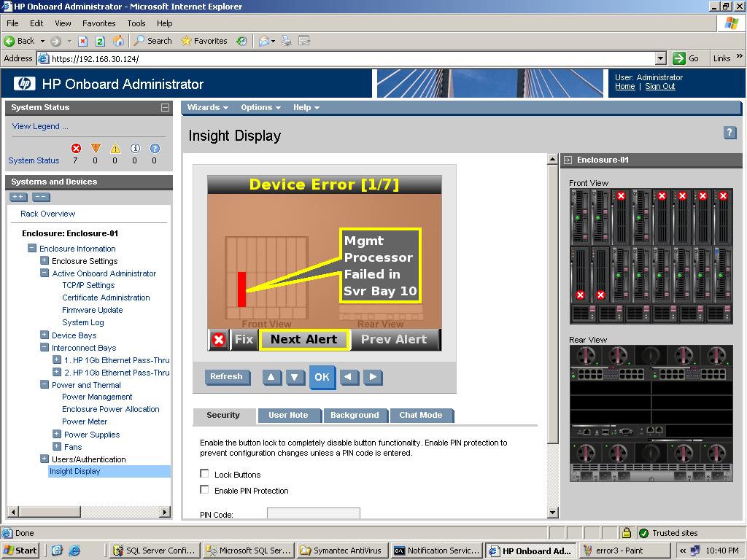Open the IE Tools menu
Screen dimensions: 747x560
(136, 23)
